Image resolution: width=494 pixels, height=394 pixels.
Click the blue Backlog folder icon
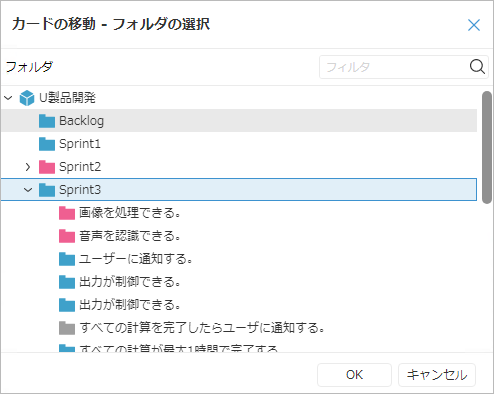[47, 121]
